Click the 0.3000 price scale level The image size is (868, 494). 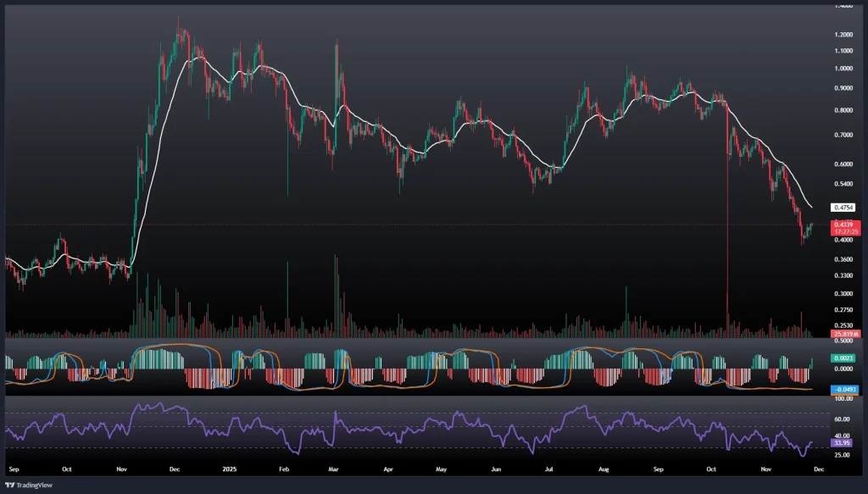click(x=843, y=293)
